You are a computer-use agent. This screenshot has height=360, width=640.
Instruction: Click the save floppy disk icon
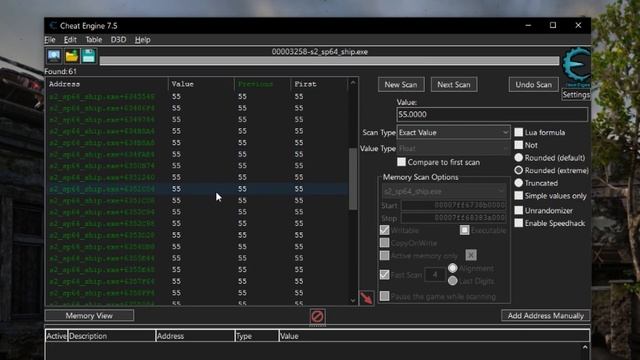pyautogui.click(x=89, y=56)
